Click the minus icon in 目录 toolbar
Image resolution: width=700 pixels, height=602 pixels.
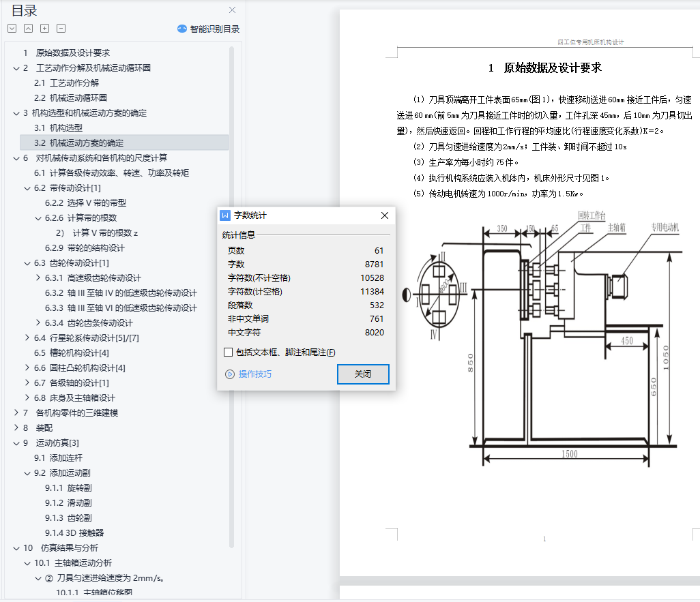[x=61, y=29]
